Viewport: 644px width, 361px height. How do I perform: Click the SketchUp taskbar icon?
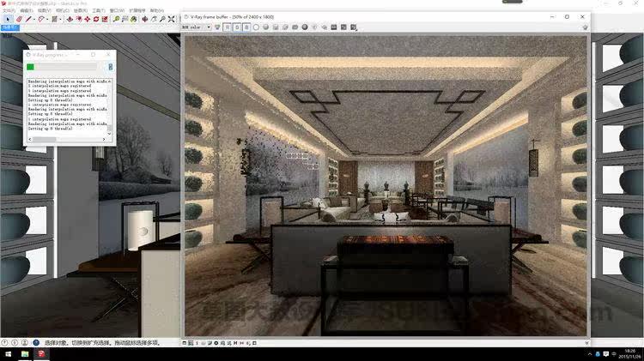tap(41, 354)
